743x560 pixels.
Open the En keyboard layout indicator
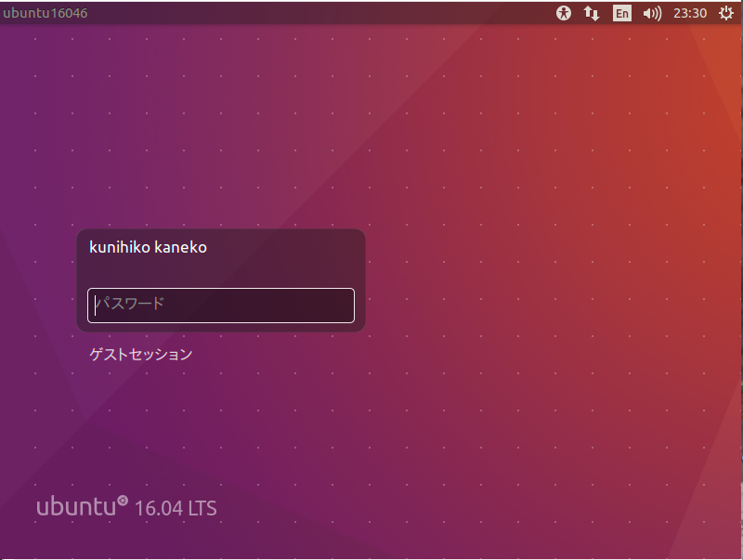click(x=621, y=13)
